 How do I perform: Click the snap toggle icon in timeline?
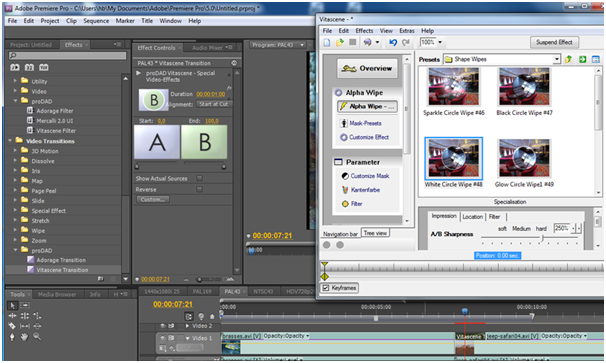pos(189,316)
